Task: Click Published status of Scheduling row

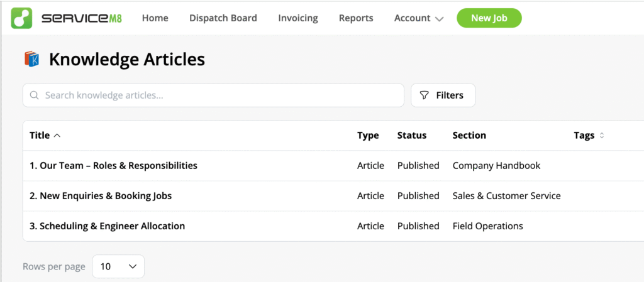Action: tap(418, 226)
